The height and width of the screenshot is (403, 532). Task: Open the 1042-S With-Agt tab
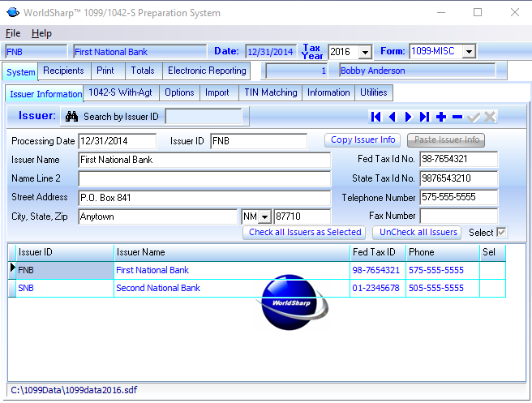click(x=121, y=92)
